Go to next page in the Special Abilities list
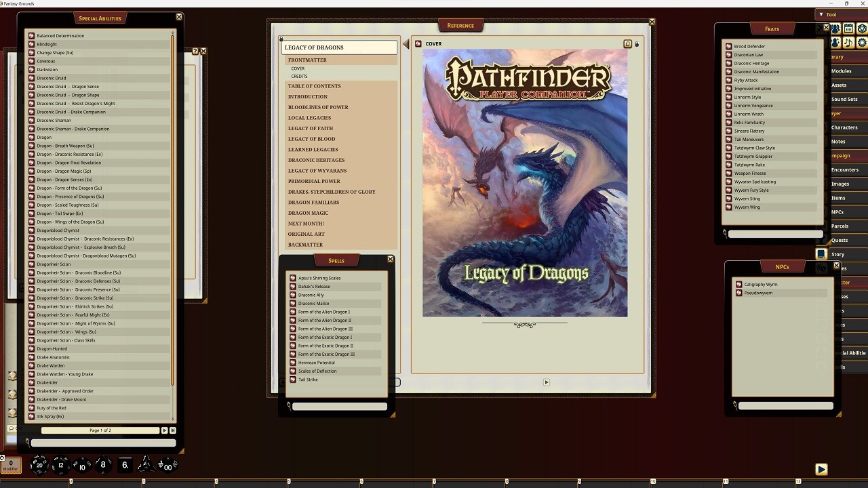Screen dimensions: 868x488 pyautogui.click(x=165, y=430)
